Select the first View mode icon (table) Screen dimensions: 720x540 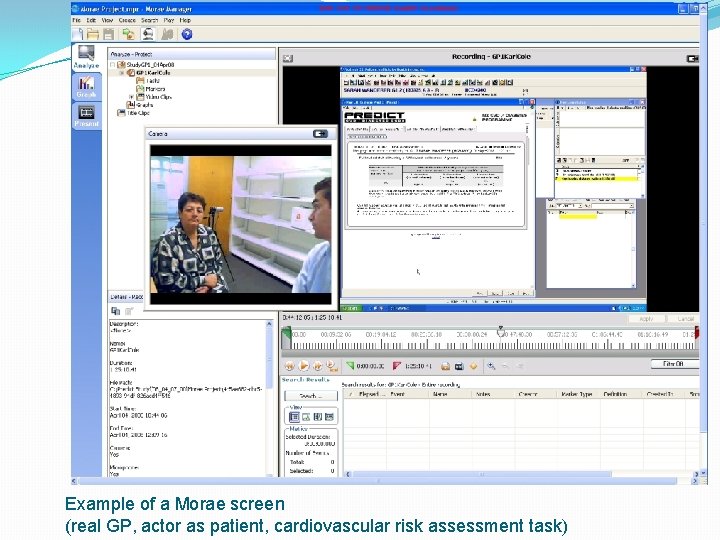point(294,417)
